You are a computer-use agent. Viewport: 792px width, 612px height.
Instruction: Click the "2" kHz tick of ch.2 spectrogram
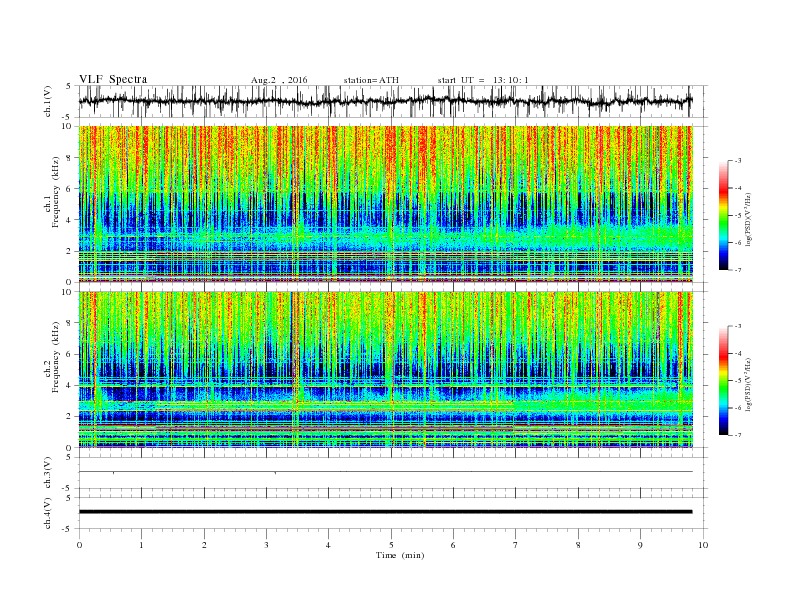tap(70, 417)
